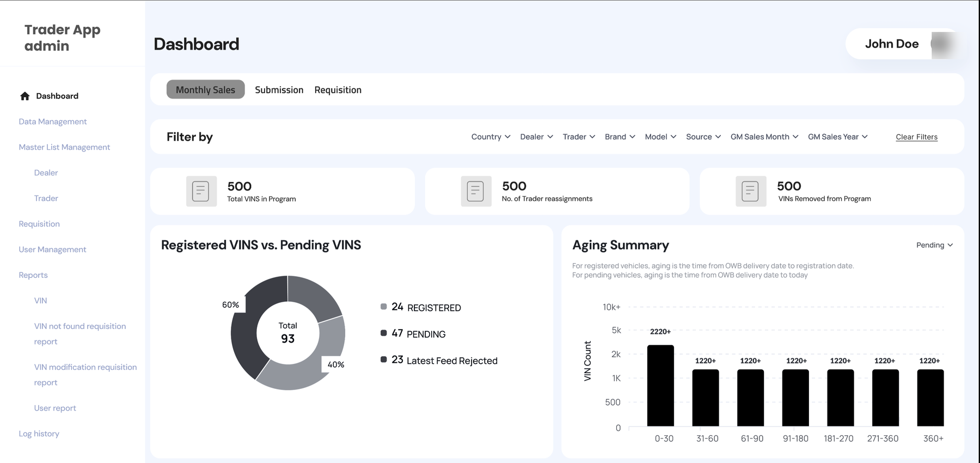Select the Monthly Sales tab
The height and width of the screenshot is (463, 980).
point(205,89)
